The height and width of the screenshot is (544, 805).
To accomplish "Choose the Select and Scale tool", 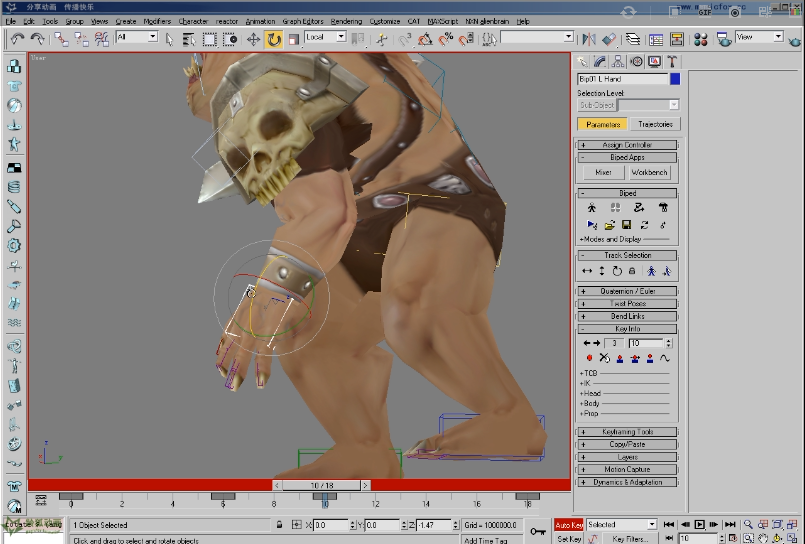I will 294,40.
